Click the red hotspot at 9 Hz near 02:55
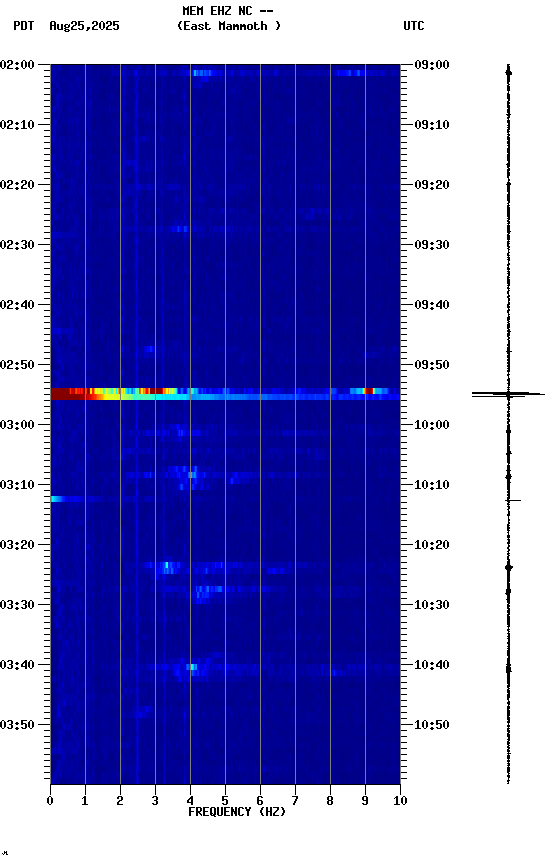The width and height of the screenshot is (552, 864). point(370,391)
